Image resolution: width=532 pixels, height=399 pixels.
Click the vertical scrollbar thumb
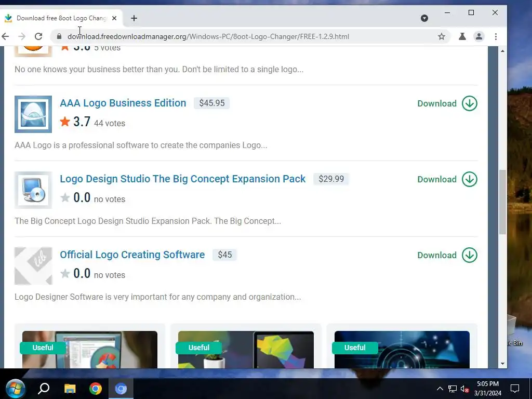pos(502,202)
